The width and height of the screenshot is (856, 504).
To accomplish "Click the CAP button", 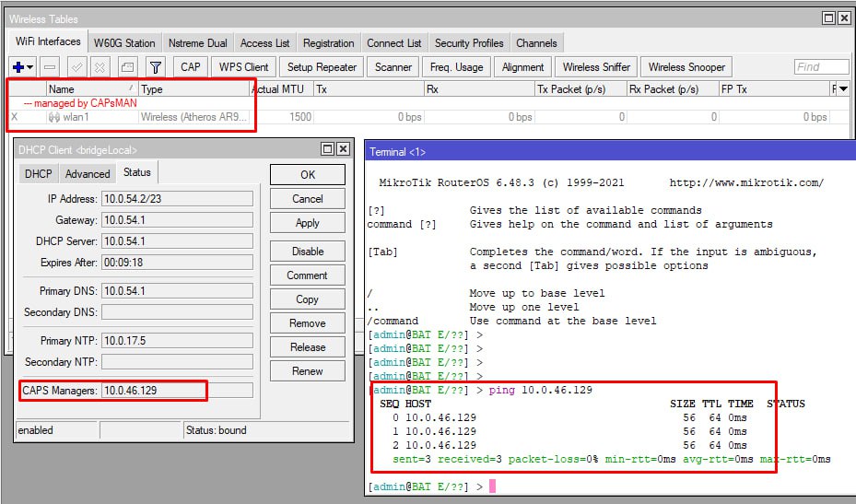I will pyautogui.click(x=191, y=67).
